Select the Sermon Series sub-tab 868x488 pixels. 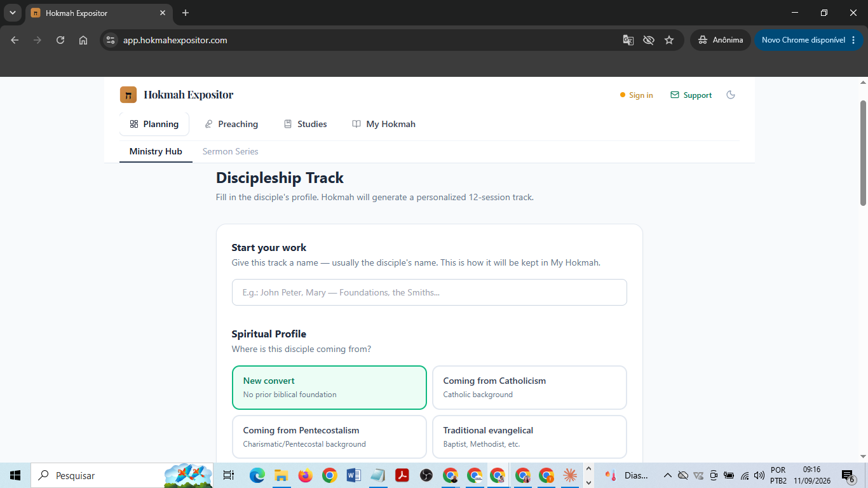click(x=230, y=151)
